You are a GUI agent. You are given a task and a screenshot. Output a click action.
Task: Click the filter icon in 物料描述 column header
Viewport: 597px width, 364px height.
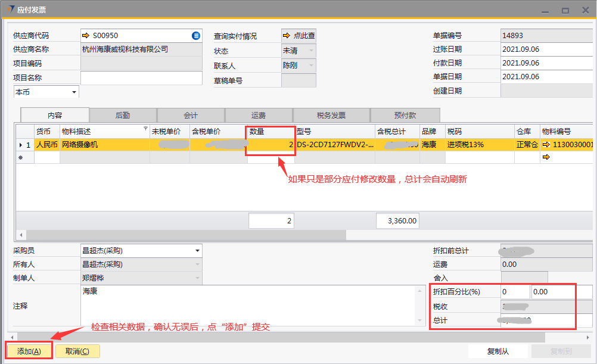146,129
